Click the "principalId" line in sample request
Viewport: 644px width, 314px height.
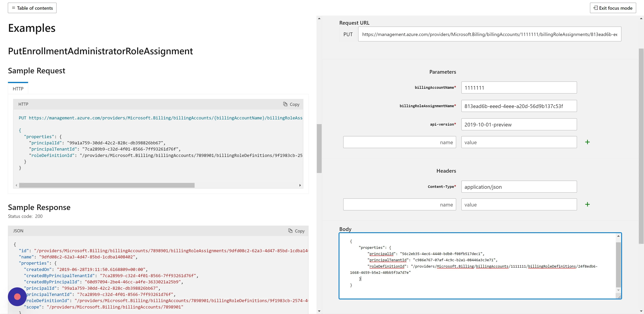pos(97,143)
